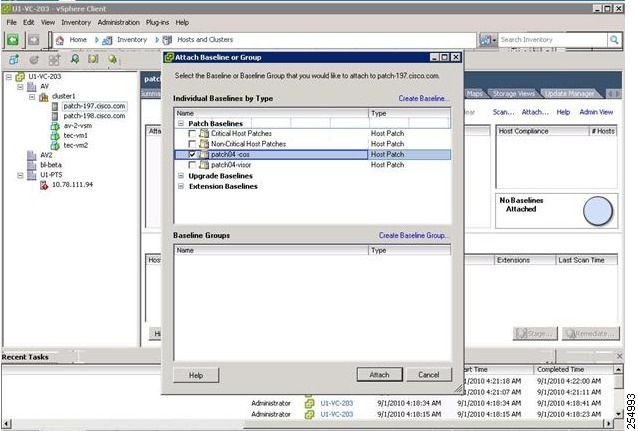The width and height of the screenshot is (638, 431).
Task: Enable the Non-Critical Host Patches checkbox
Action: (192, 144)
